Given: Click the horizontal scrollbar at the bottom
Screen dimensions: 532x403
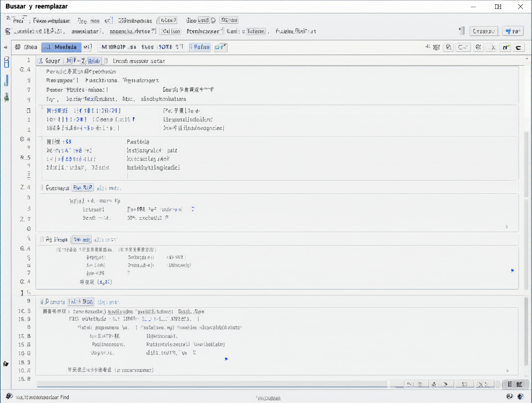Looking at the screenshot, I should (212, 385).
